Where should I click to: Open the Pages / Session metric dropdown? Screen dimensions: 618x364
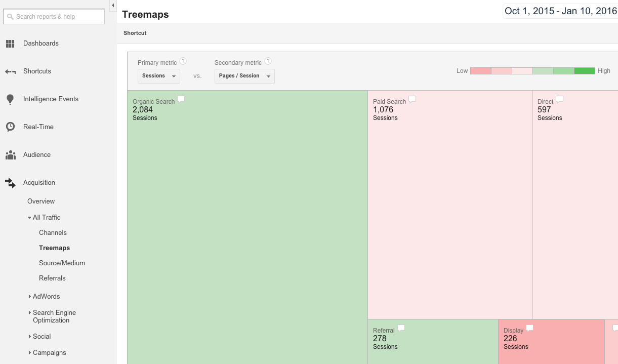pos(244,76)
